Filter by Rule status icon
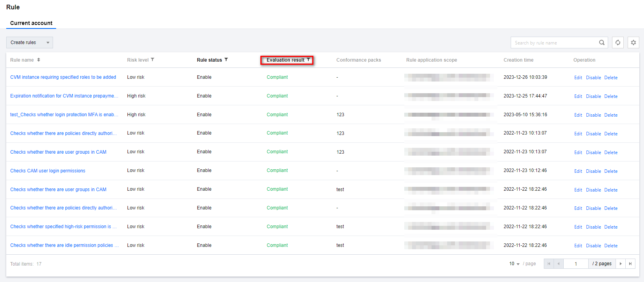 [x=226, y=60]
